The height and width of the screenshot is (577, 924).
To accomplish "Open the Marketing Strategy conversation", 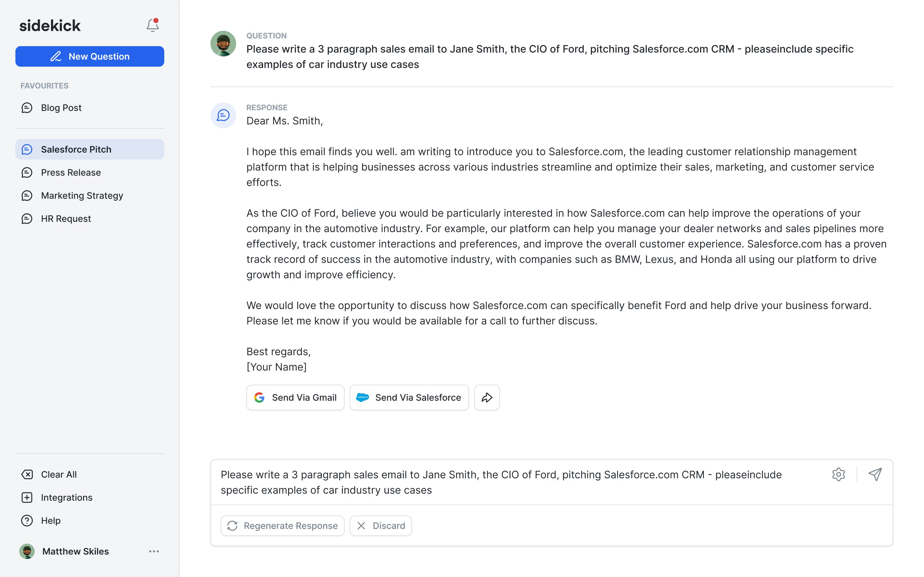I will [82, 196].
